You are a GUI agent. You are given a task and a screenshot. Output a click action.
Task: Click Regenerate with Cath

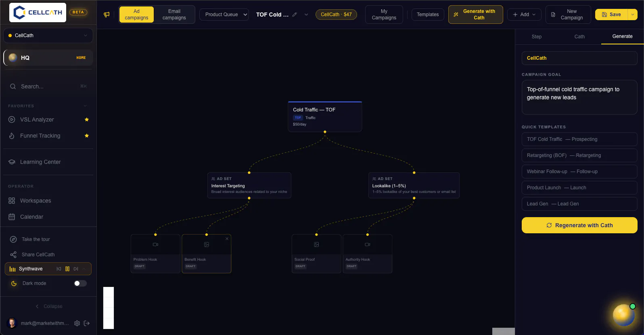tap(579, 225)
